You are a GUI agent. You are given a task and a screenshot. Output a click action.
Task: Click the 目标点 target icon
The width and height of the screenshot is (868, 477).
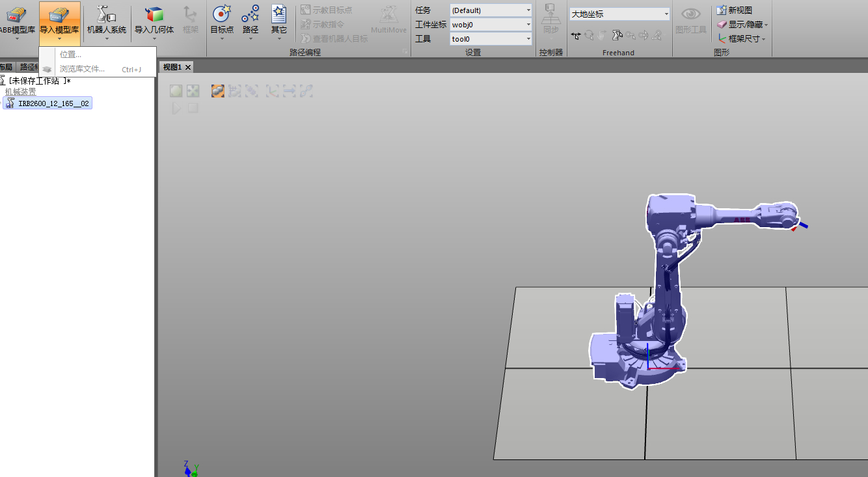point(222,14)
